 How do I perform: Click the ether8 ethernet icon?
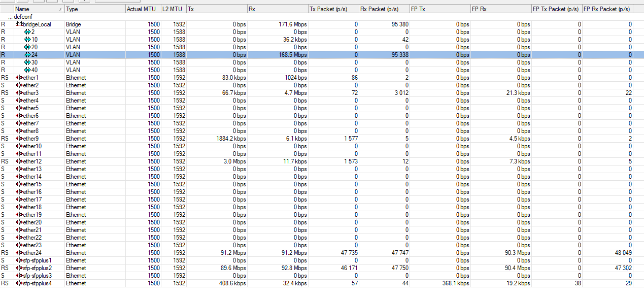click(x=19, y=131)
